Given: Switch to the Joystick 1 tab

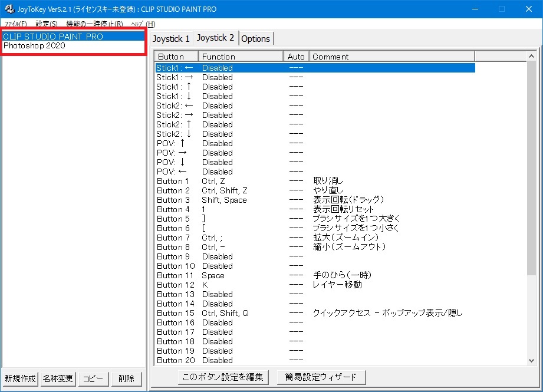Looking at the screenshot, I should (172, 38).
